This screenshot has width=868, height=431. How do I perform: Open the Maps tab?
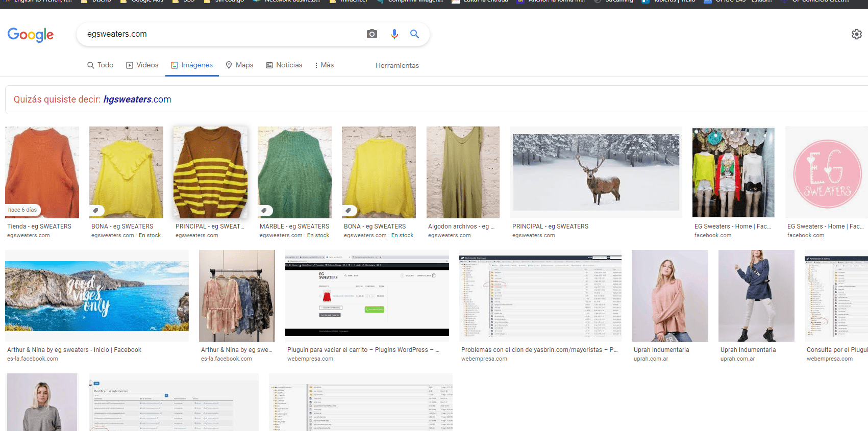(239, 65)
